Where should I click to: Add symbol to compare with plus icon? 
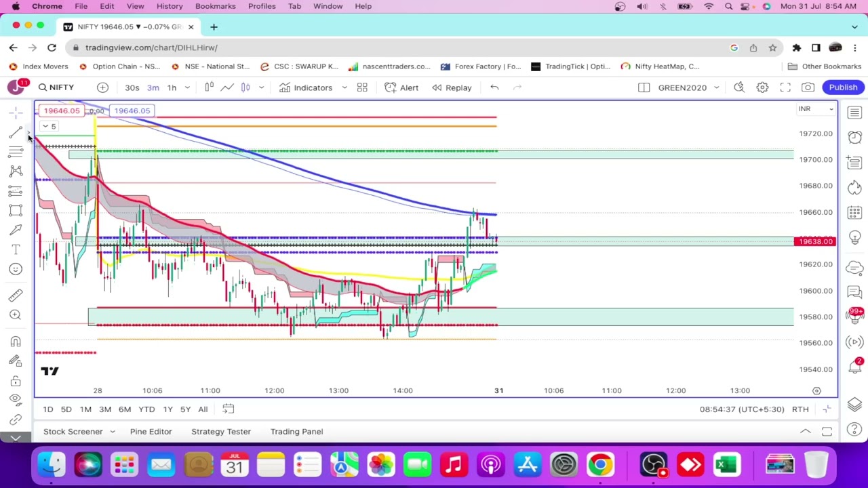point(102,87)
